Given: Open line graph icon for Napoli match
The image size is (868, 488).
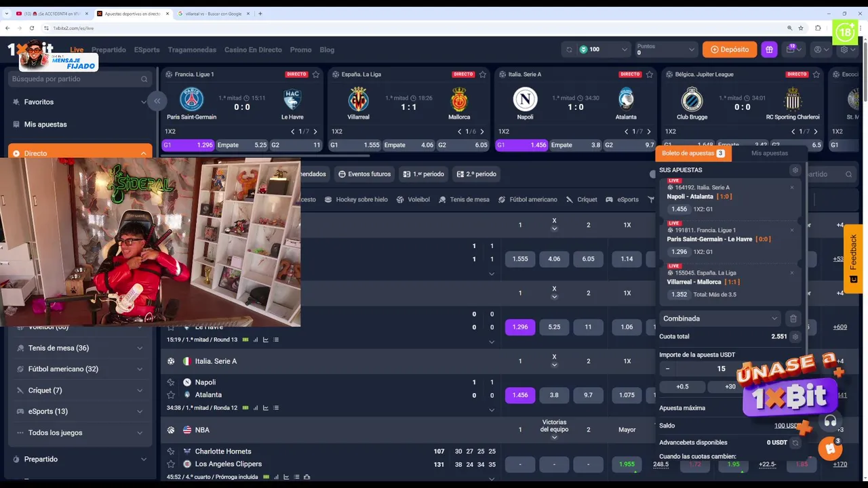Looking at the screenshot, I should 265,408.
